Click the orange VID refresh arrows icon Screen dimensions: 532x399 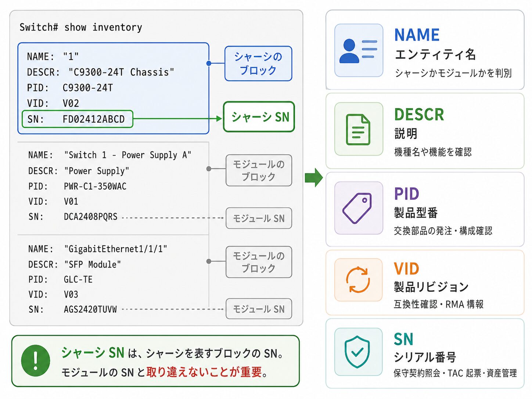tap(359, 280)
